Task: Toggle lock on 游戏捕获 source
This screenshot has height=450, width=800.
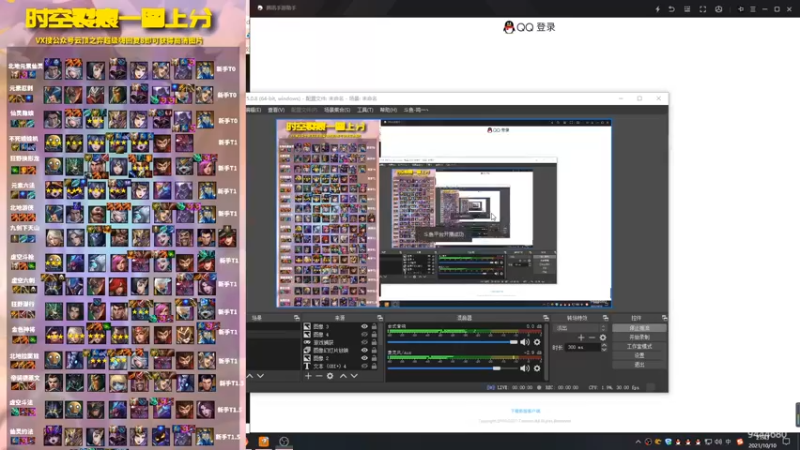Action: pos(374,342)
